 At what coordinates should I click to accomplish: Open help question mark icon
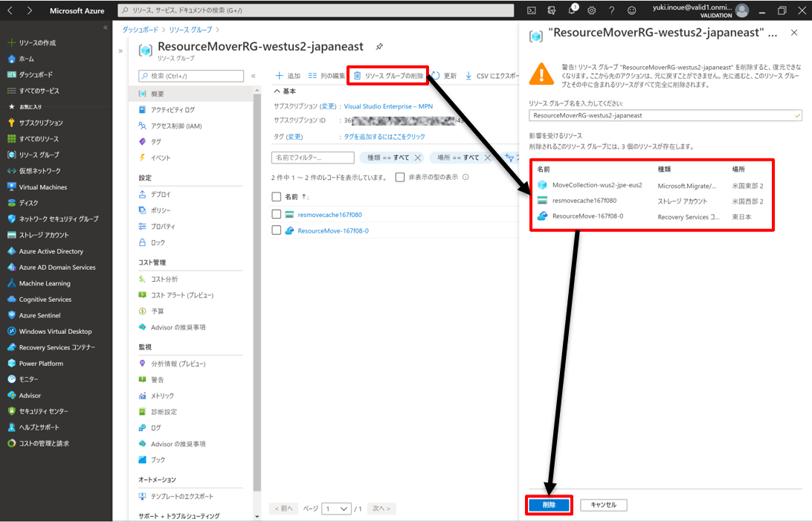(611, 10)
